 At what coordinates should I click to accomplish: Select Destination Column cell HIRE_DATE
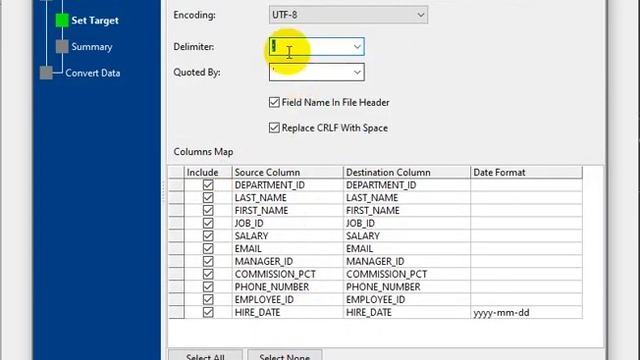point(407,312)
